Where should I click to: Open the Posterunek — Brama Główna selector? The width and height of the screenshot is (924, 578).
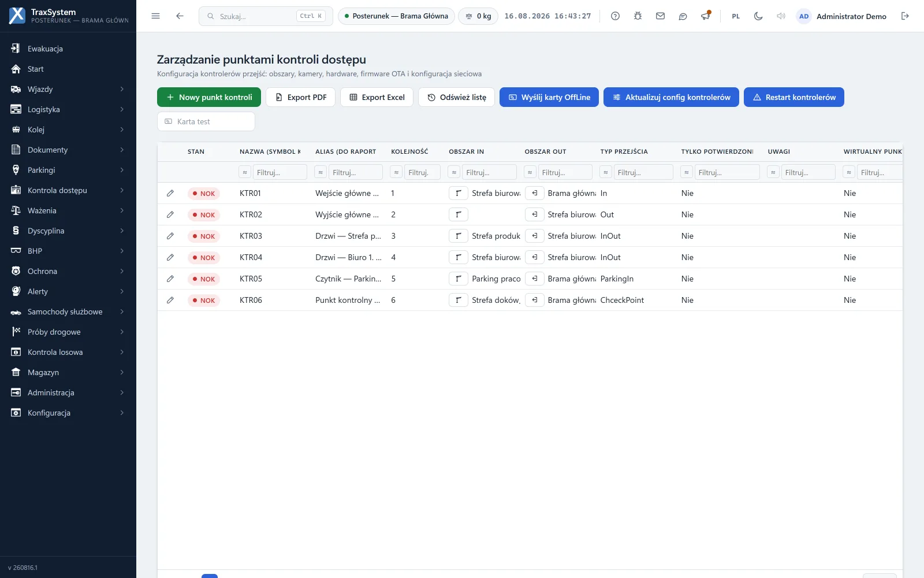[x=396, y=16]
